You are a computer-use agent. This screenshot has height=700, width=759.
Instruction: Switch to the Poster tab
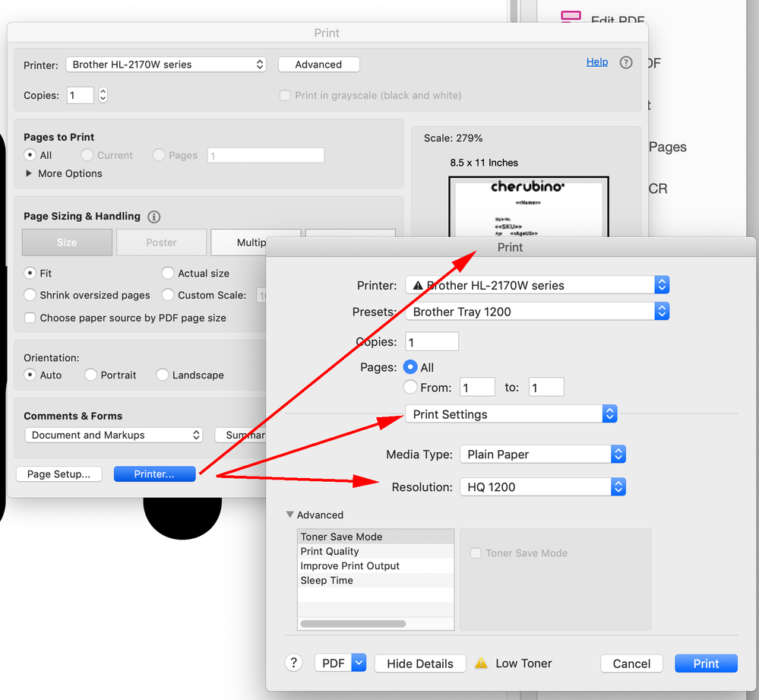pos(161,242)
